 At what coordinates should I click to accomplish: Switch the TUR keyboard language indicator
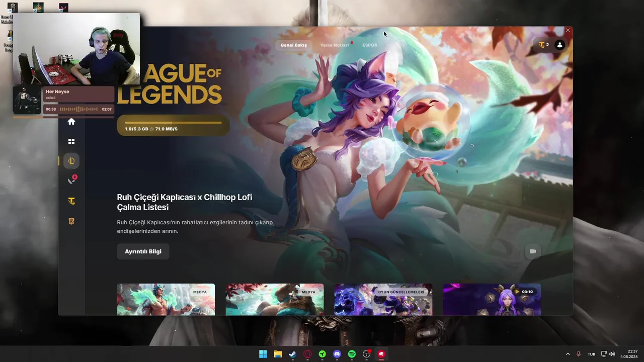(592, 354)
